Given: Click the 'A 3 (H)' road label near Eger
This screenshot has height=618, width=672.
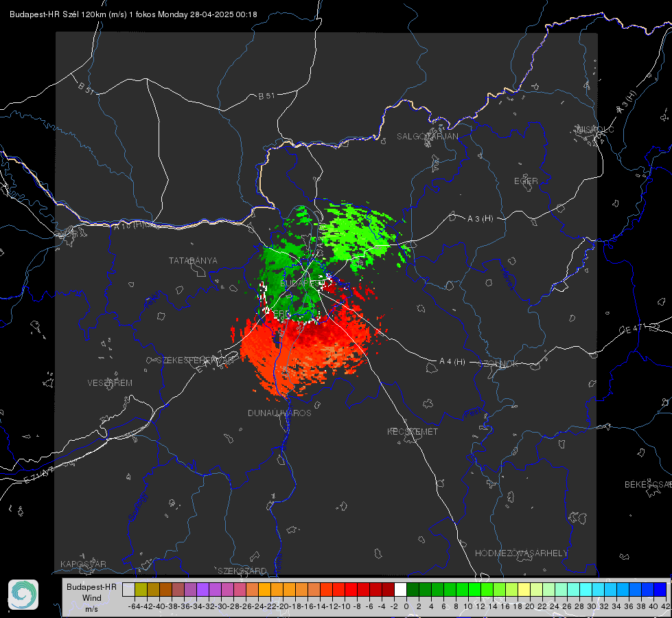Looking at the screenshot, I should pos(480,219).
